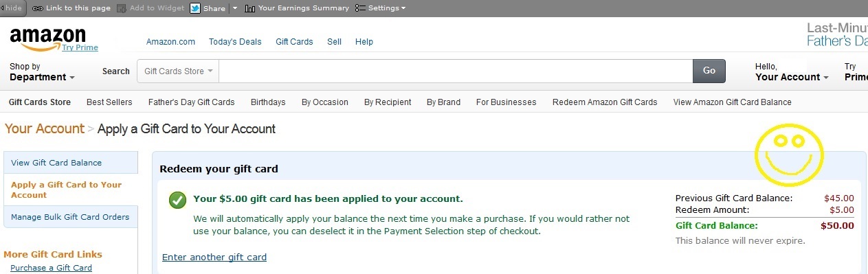This screenshot has width=868, height=274.
Task: Expand Shop by Department menu
Action: (x=42, y=72)
